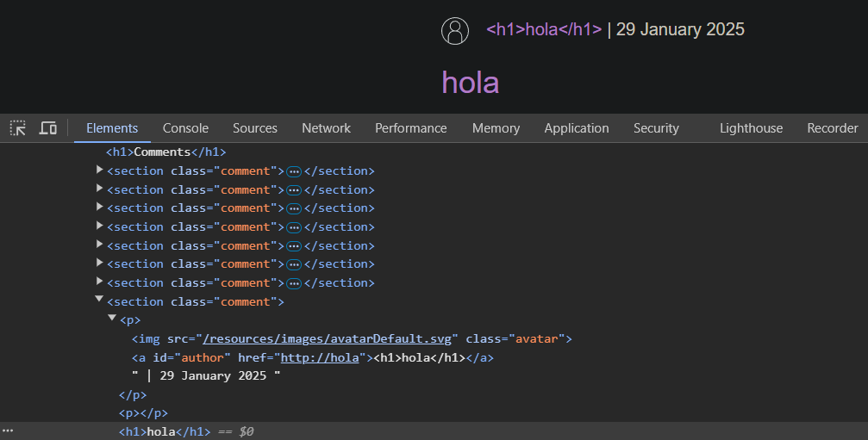Click ellipsis badge in first collapsed comment section
The height and width of the screenshot is (440, 868).
coord(293,171)
